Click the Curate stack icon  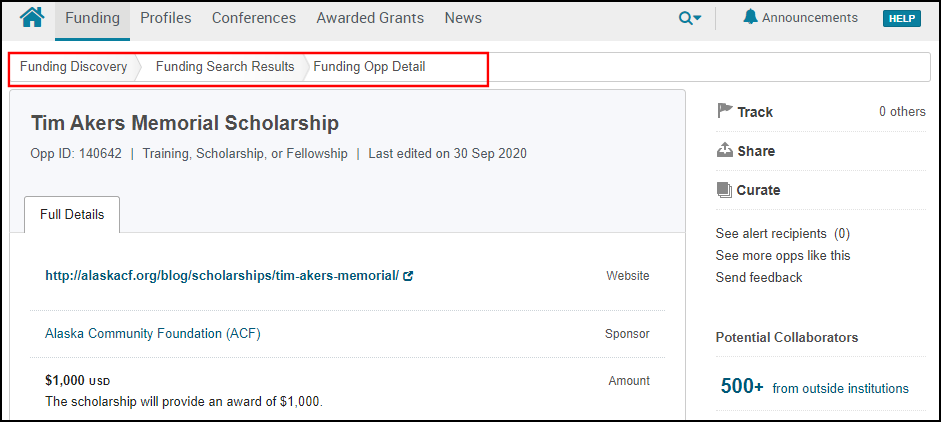click(725, 190)
